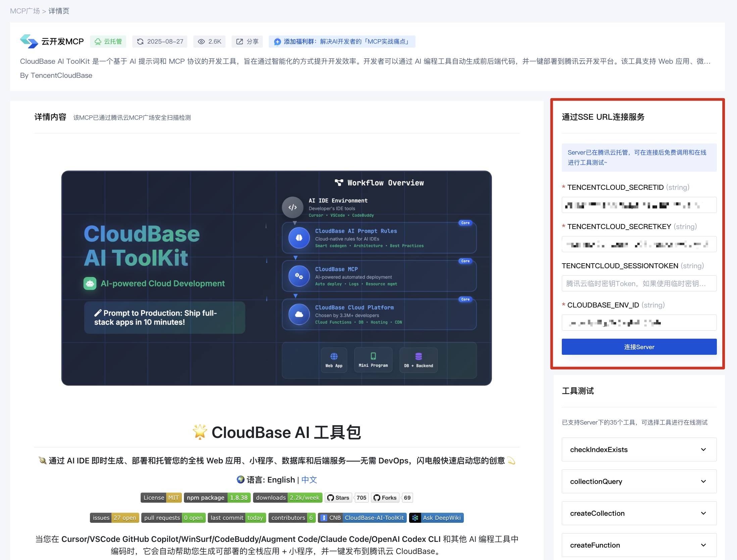Screen dimensions: 737x560
Task: Click the GitHub Stars badge icon
Action: 331,498
